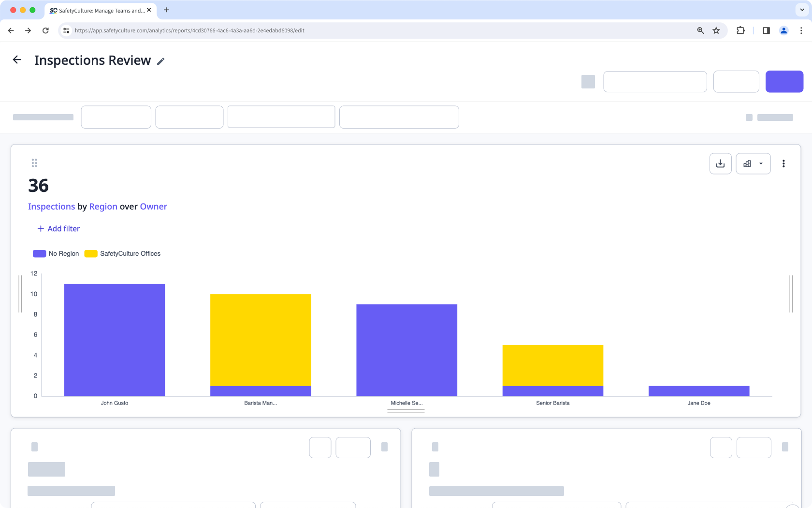Toggle the SafetyCulture Offices legend swatch
Image resolution: width=812 pixels, height=508 pixels.
(91, 254)
